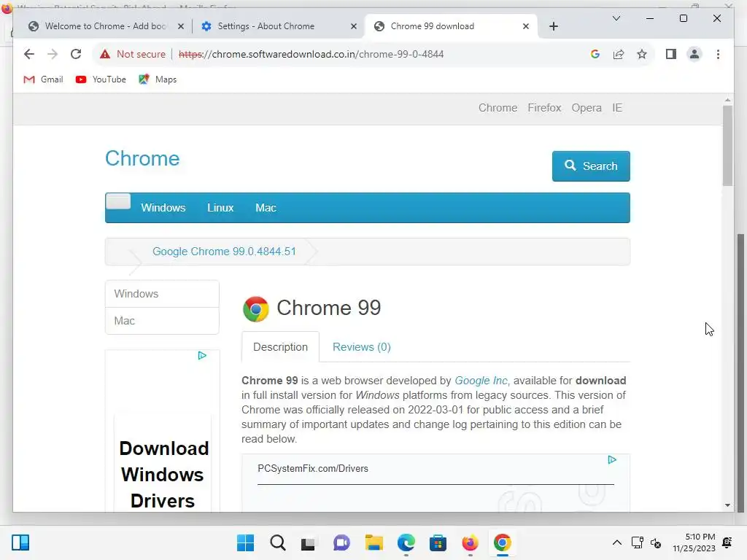Image resolution: width=747 pixels, height=560 pixels.
Task: Switch to the Reviews (0) tab
Action: pos(362,347)
